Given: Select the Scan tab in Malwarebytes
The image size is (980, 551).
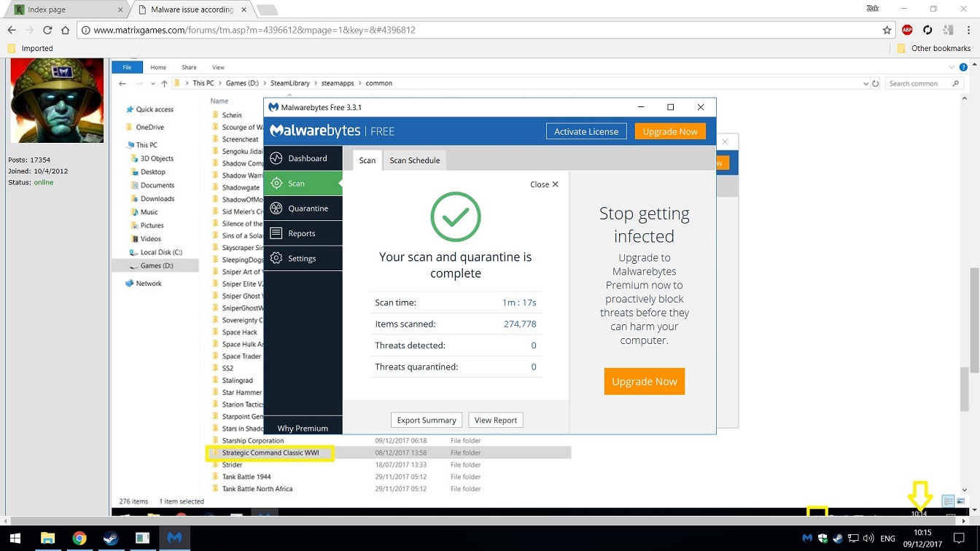Looking at the screenshot, I should click(367, 160).
